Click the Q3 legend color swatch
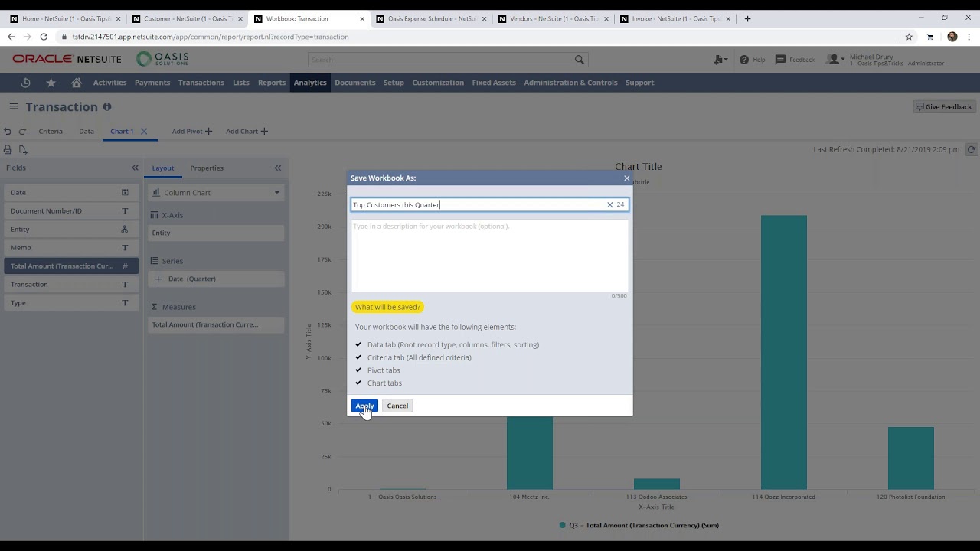 point(563,526)
